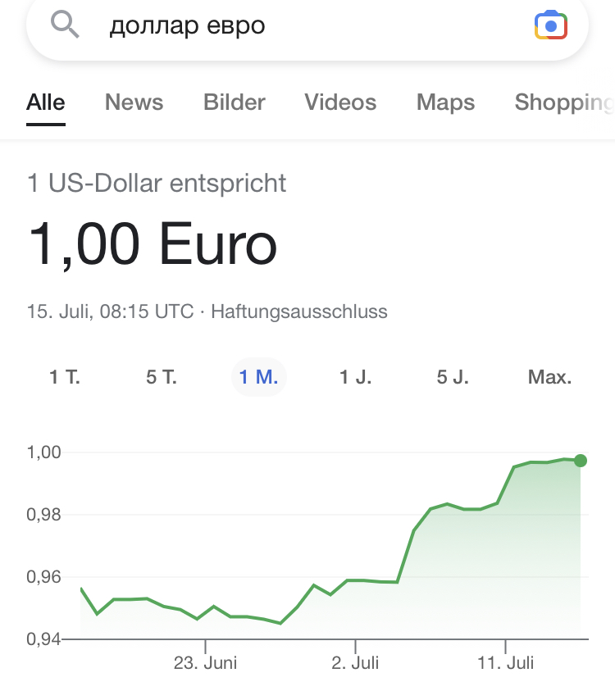
Task: Select the 5 T. chart range
Action: pyautogui.click(x=162, y=377)
